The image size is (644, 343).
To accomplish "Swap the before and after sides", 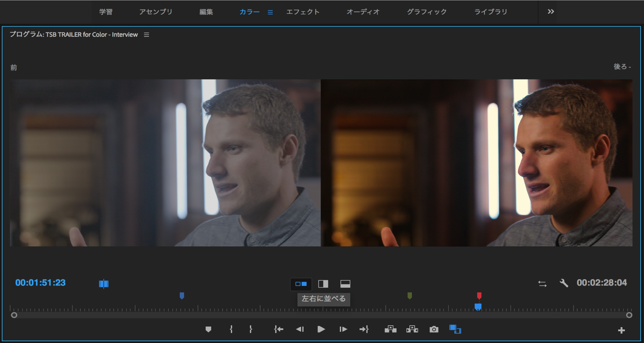I will click(542, 284).
